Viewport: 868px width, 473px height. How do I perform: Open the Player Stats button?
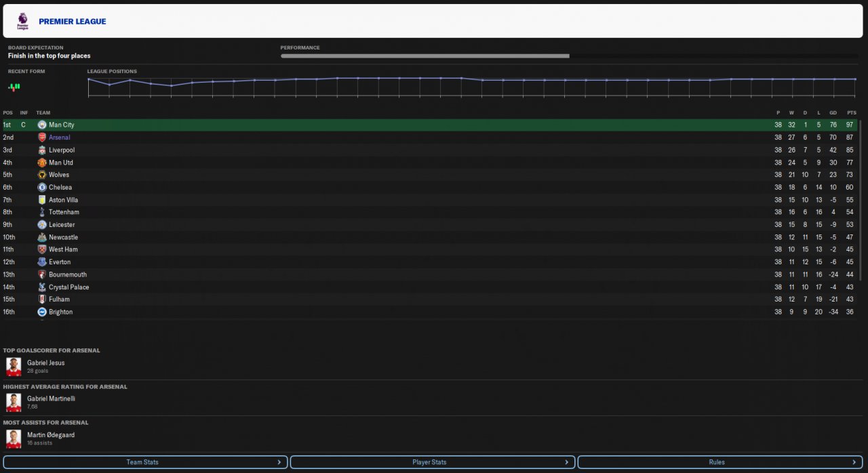(x=432, y=462)
